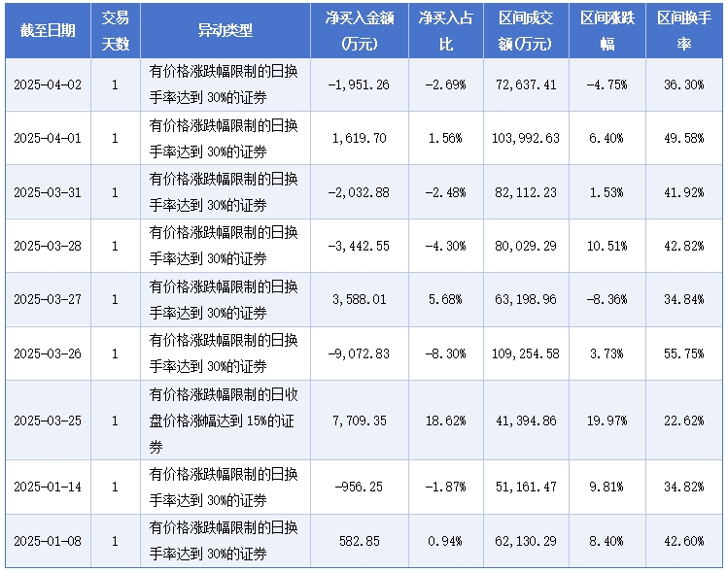Click net buy ratio -8.30% cell
Screen dimensions: 728x572
tap(446, 353)
